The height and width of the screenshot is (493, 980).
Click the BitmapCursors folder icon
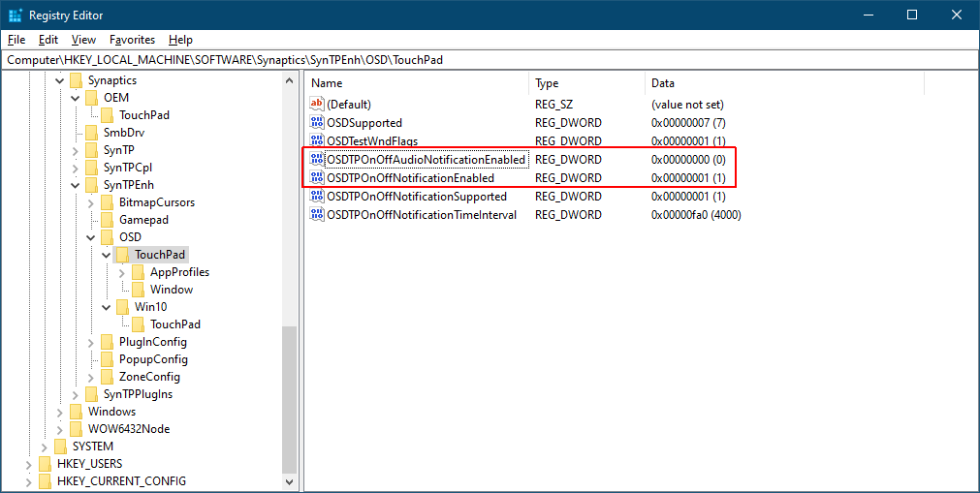coord(108,202)
